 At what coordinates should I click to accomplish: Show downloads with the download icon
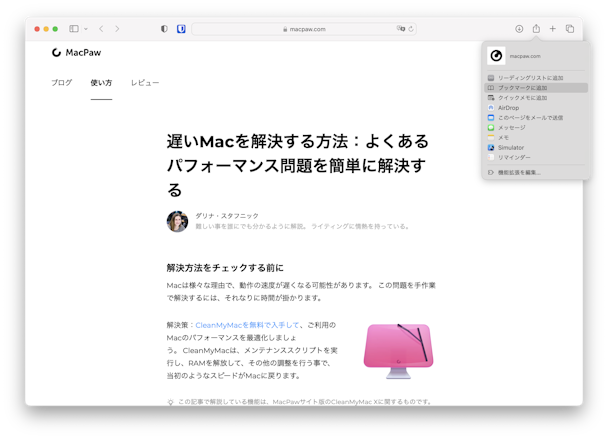click(x=519, y=29)
